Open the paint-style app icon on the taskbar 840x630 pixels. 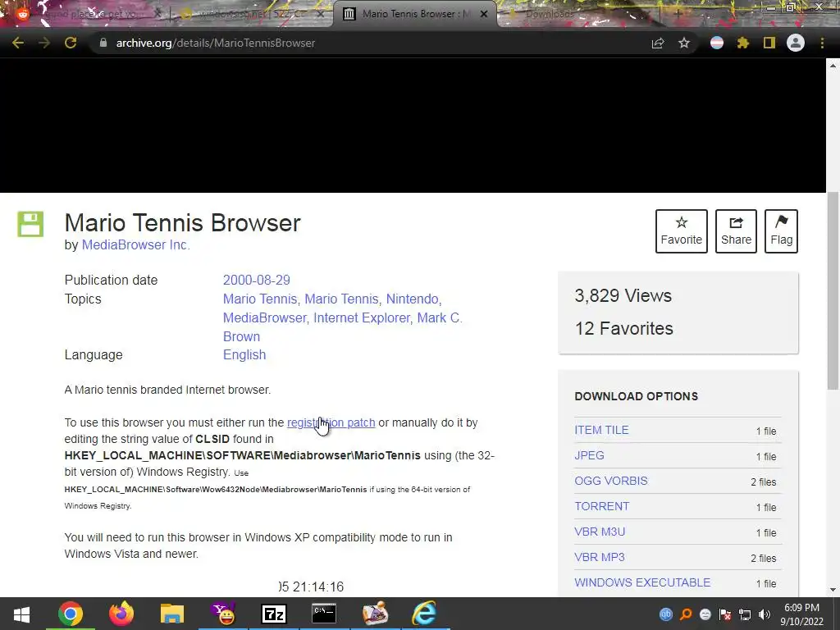click(x=375, y=614)
